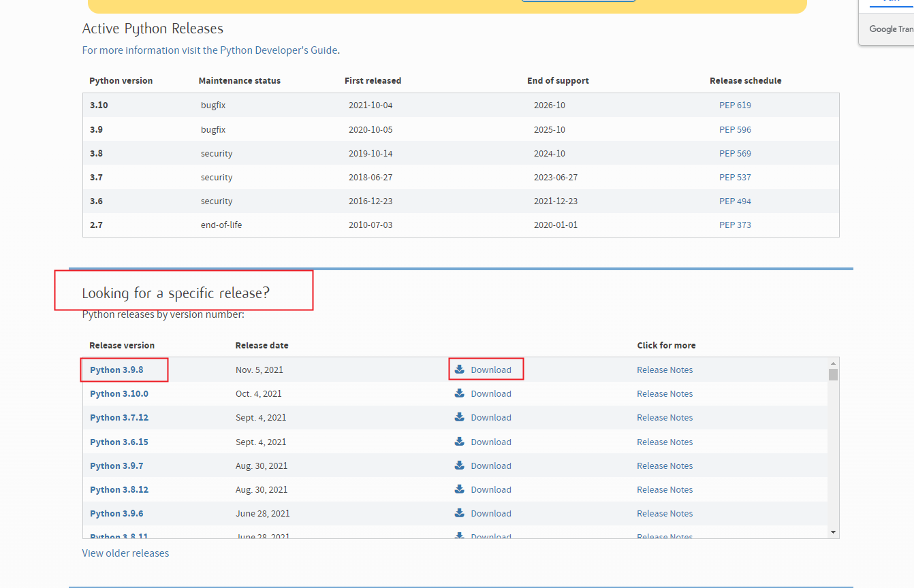View Release Notes for Python 3.7.12
The image size is (914, 588).
tap(665, 418)
